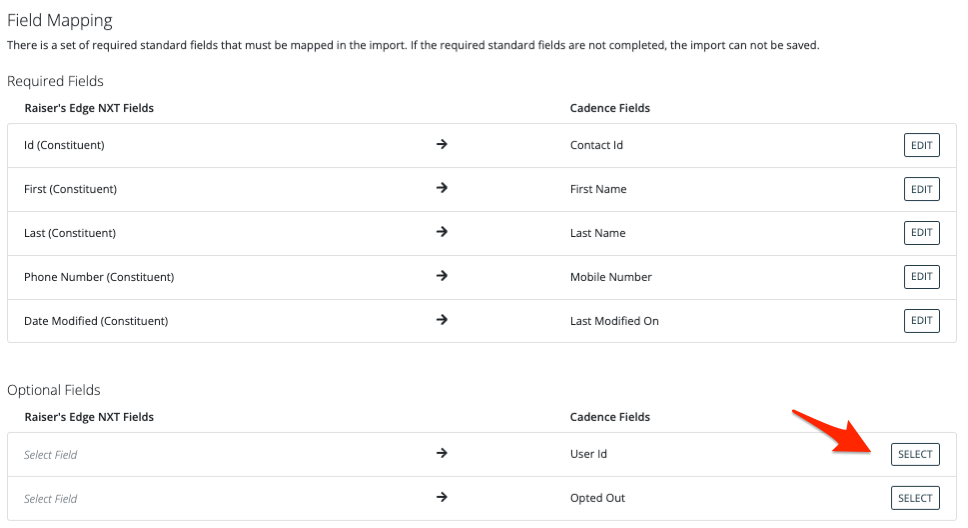968x528 pixels.
Task: Click the arrow in the Date Modified row
Action: [442, 321]
